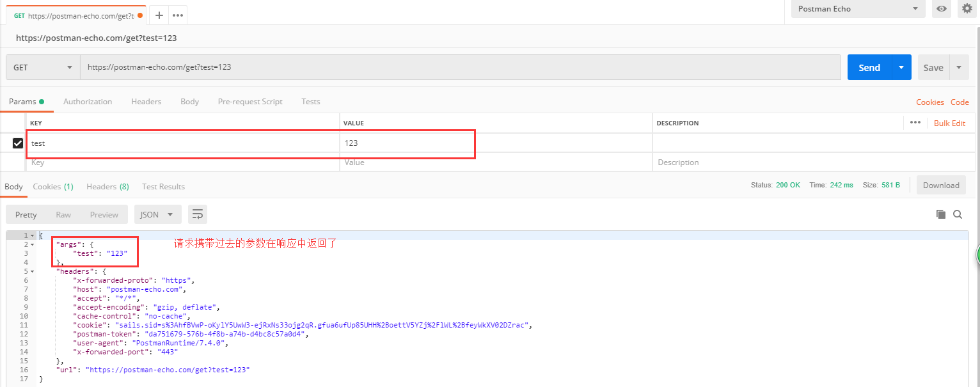This screenshot has width=980, height=387.
Task: Switch to request Body tab
Action: point(189,101)
